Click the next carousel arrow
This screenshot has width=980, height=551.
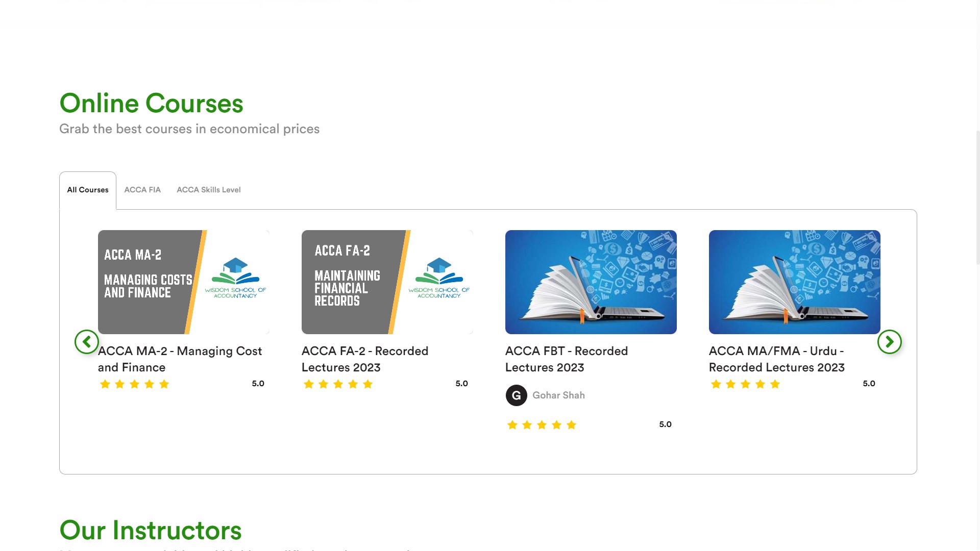click(x=889, y=342)
